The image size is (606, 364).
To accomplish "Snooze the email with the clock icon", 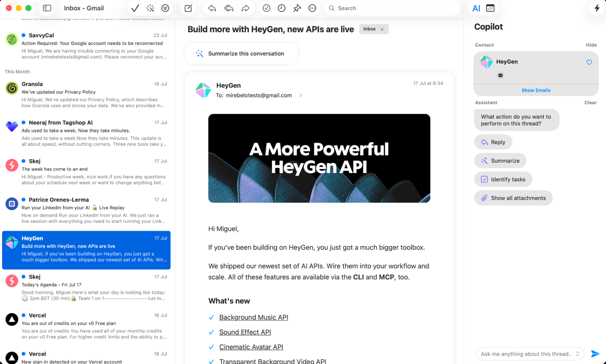I will [x=282, y=8].
